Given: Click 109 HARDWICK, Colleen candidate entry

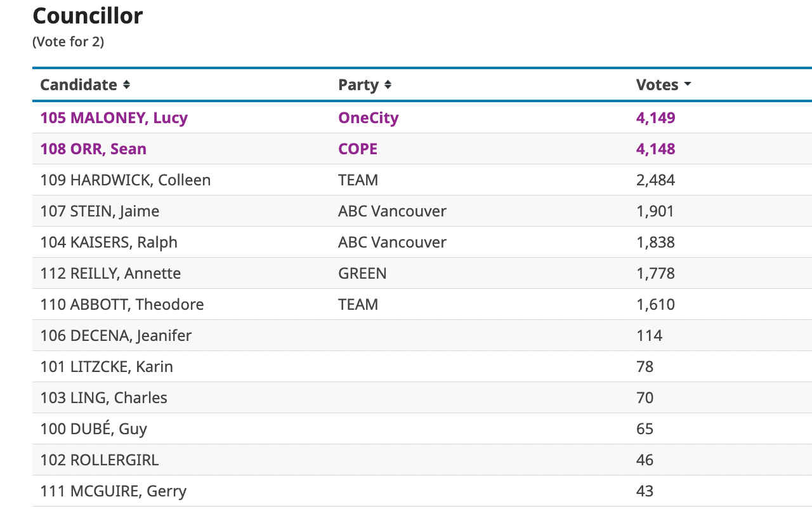Looking at the screenshot, I should (x=126, y=180).
